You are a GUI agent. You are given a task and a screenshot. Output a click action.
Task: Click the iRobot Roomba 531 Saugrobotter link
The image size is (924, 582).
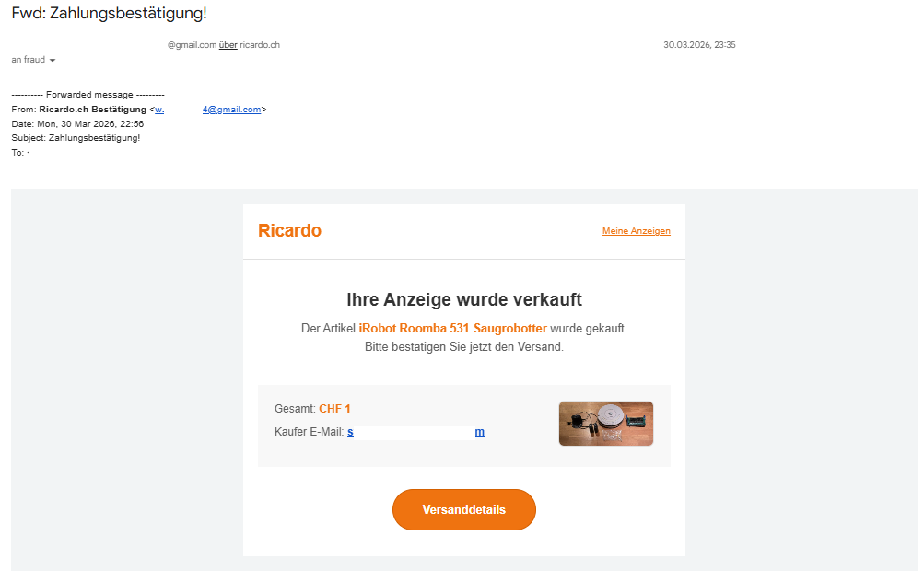(452, 328)
